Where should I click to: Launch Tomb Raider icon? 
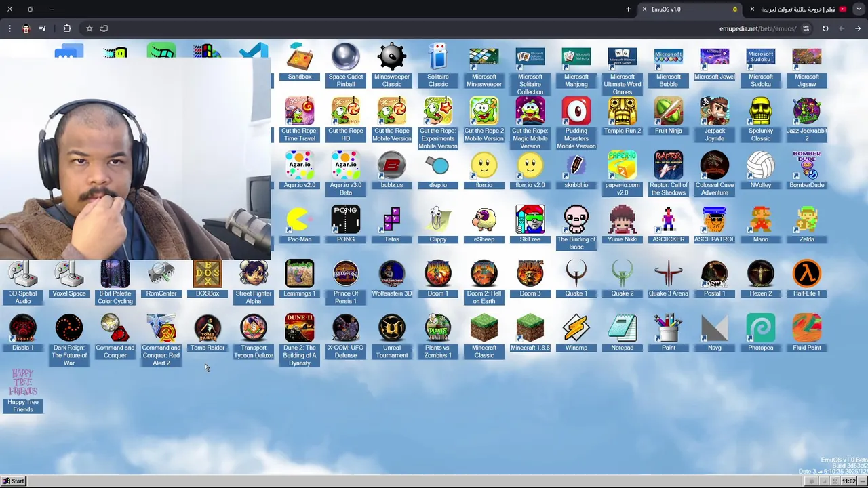click(x=208, y=333)
